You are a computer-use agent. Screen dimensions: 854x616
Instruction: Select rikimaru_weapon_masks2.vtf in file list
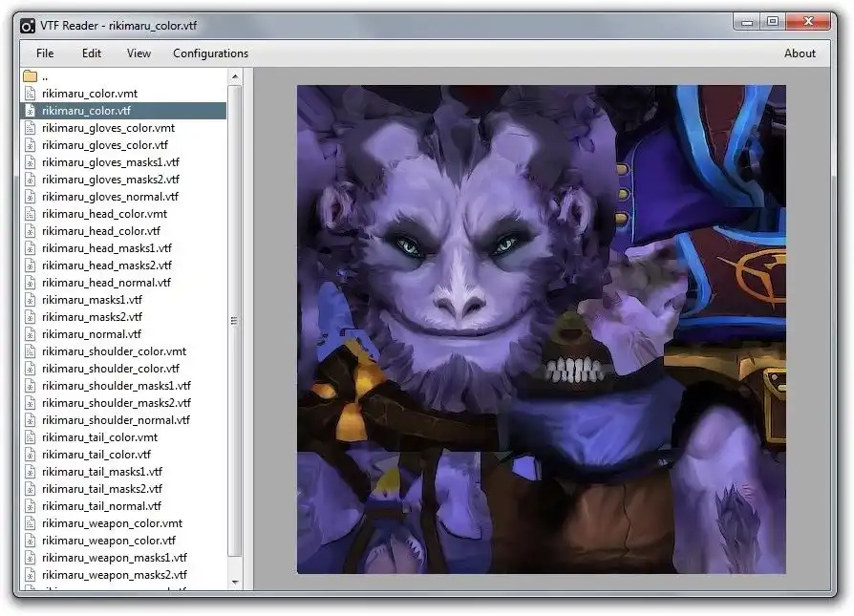coord(114,575)
